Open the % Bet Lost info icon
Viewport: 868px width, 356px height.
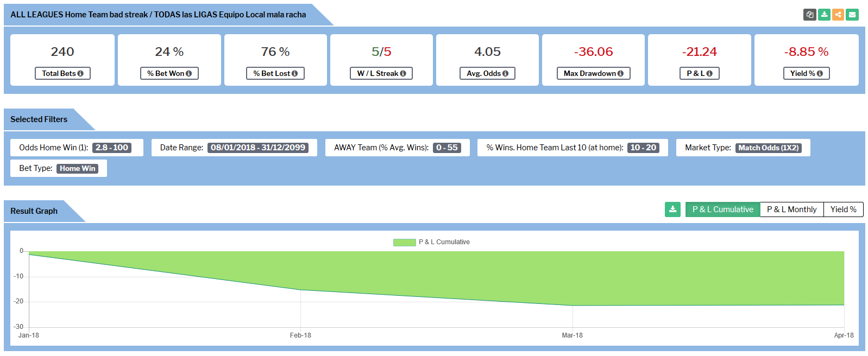[x=294, y=73]
